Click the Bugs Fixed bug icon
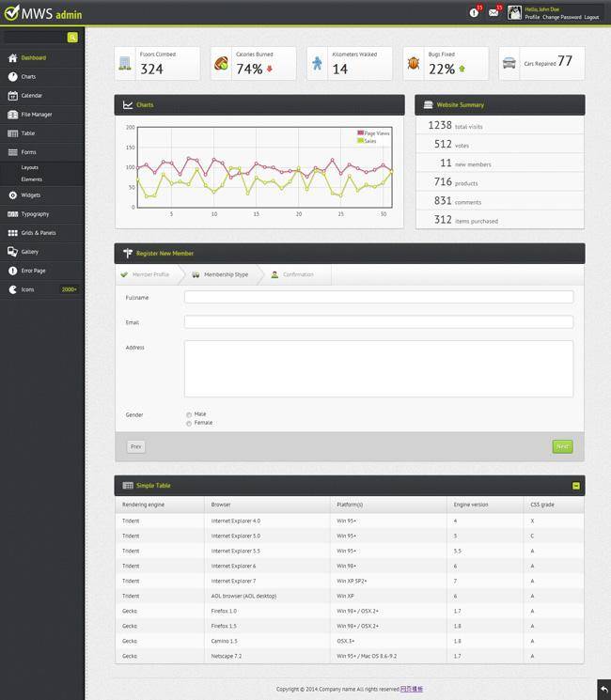Viewport: 611px width, 700px height. (414, 64)
